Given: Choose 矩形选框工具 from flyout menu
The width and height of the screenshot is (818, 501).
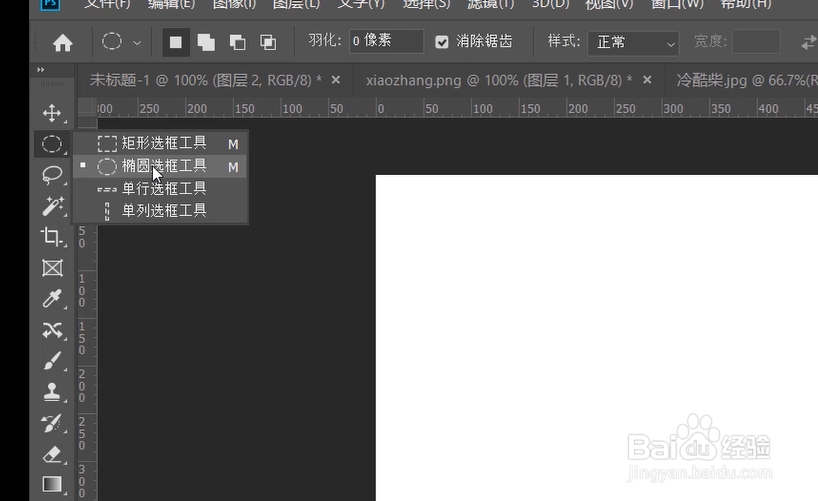Looking at the screenshot, I should coord(160,143).
